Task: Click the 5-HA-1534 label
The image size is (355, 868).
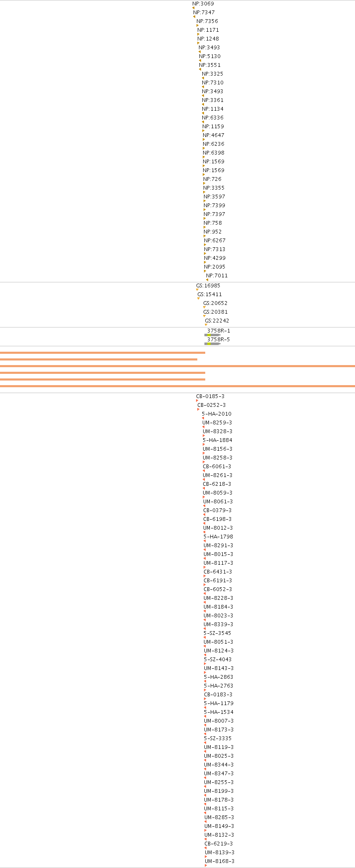Action: 219,712
